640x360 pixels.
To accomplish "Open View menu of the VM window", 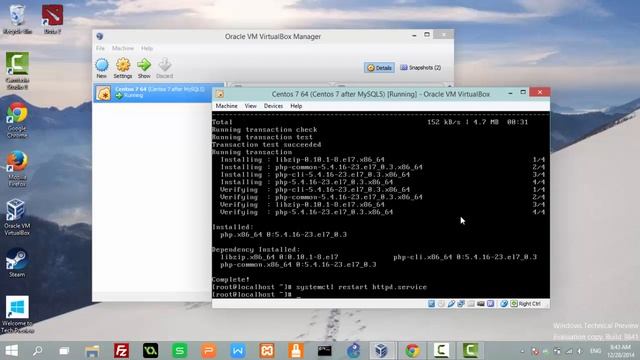I will [251, 106].
